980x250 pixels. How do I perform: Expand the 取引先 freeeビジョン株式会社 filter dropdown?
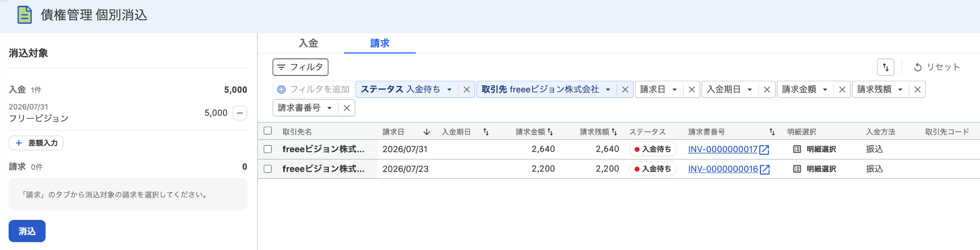608,89
